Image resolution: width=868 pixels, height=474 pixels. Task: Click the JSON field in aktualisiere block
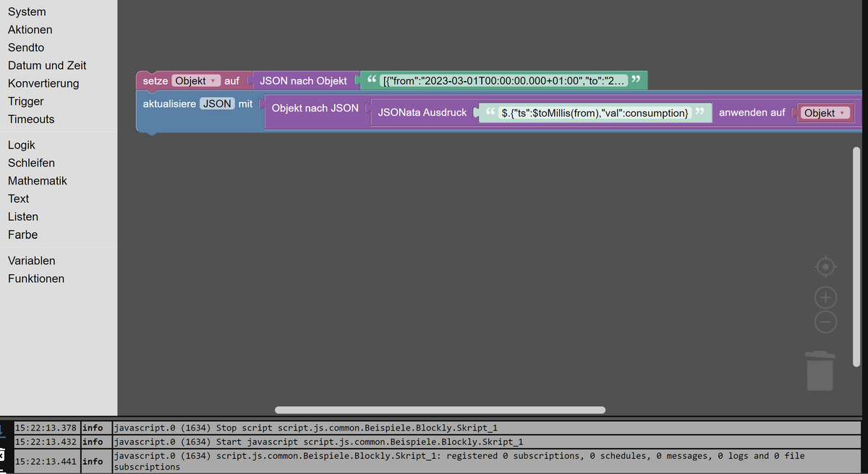coord(217,103)
